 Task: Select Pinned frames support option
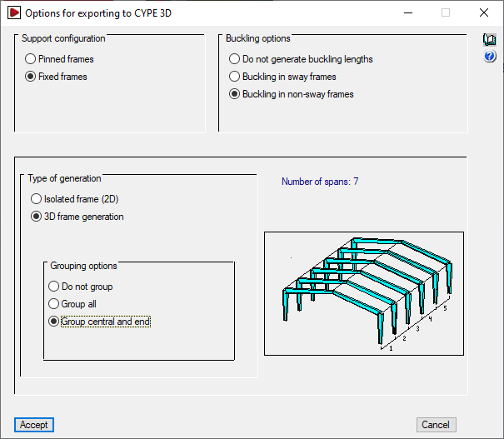pos(59,59)
